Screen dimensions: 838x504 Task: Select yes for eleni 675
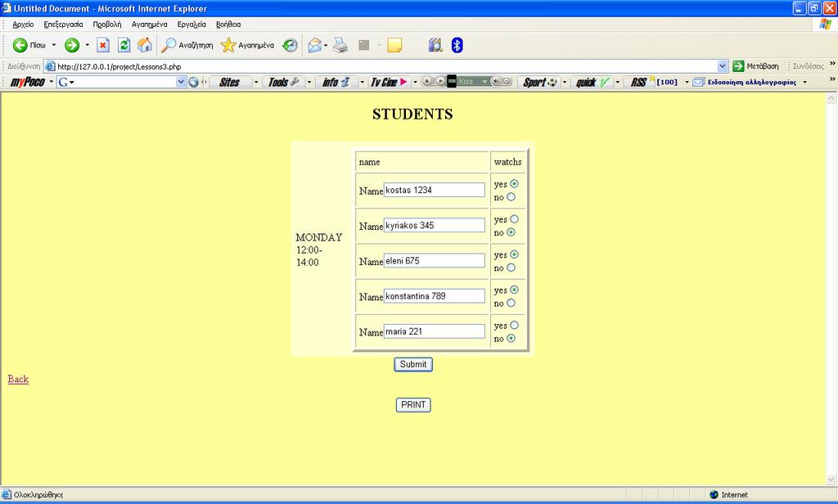(x=514, y=254)
